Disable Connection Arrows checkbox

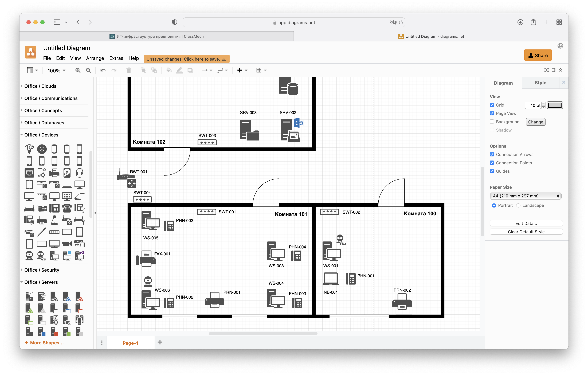pyautogui.click(x=492, y=154)
